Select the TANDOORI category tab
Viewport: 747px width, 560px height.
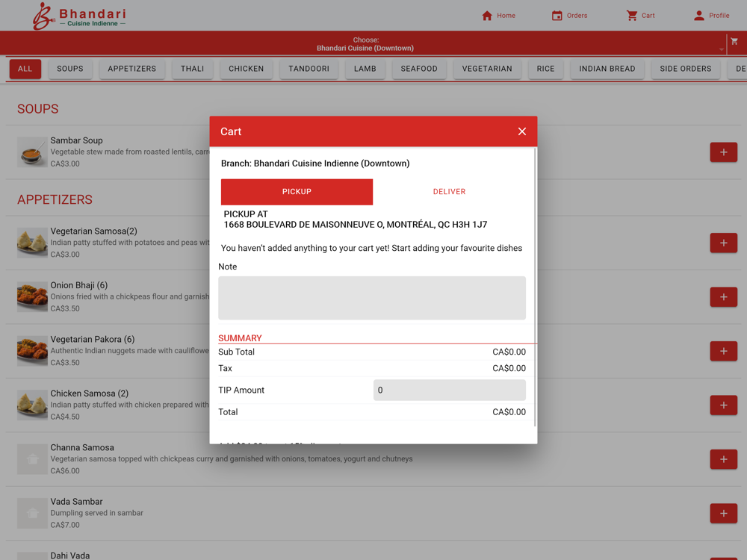pyautogui.click(x=309, y=69)
